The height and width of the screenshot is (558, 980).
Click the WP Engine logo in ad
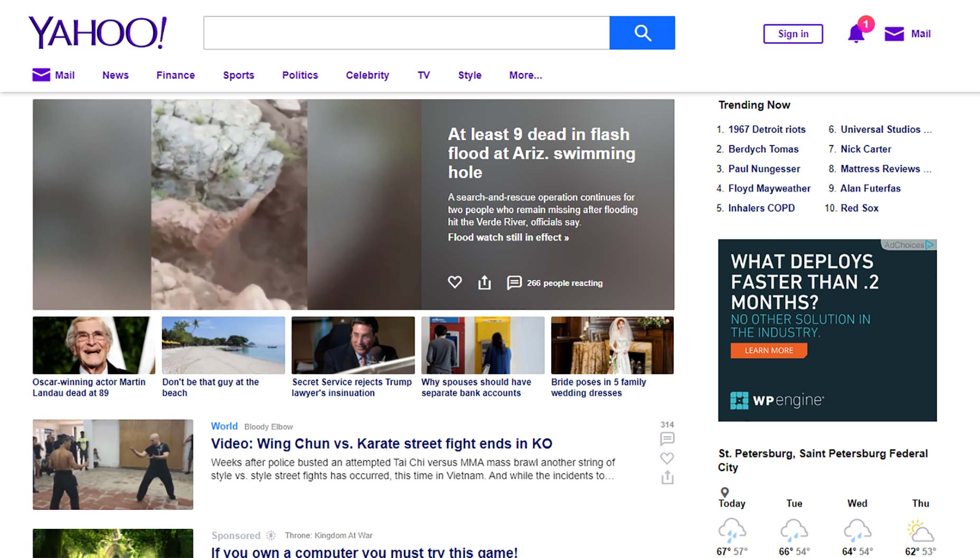pos(777,401)
